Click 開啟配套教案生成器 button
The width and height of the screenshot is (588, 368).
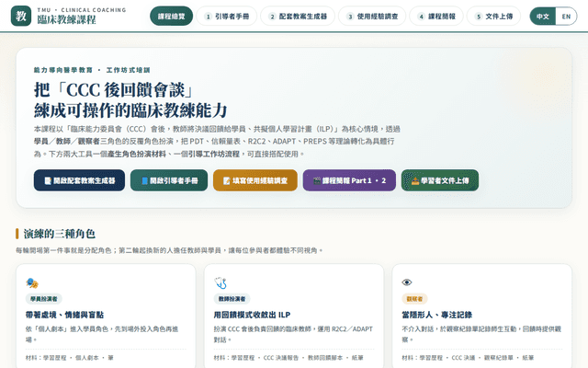coord(79,180)
